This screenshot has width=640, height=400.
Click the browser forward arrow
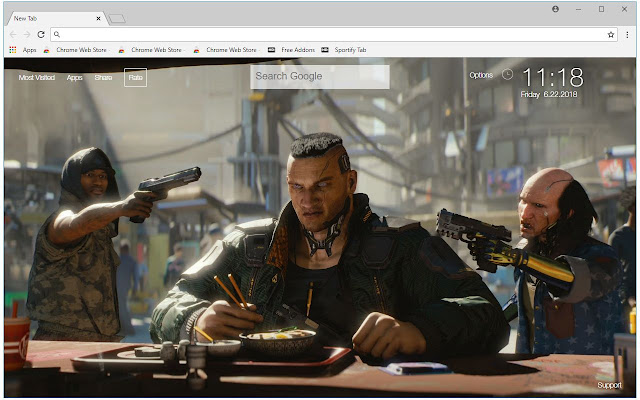(x=27, y=35)
